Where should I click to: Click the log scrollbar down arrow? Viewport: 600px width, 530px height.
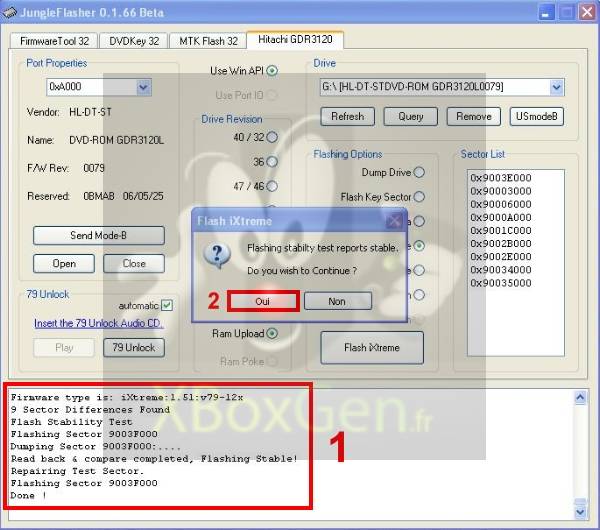(x=580, y=512)
